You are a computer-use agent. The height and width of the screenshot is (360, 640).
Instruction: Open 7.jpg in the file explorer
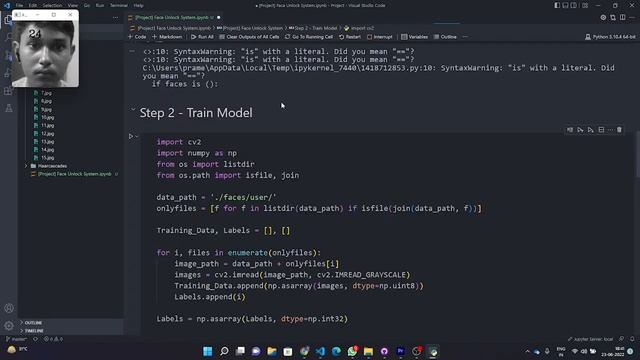tap(46, 93)
